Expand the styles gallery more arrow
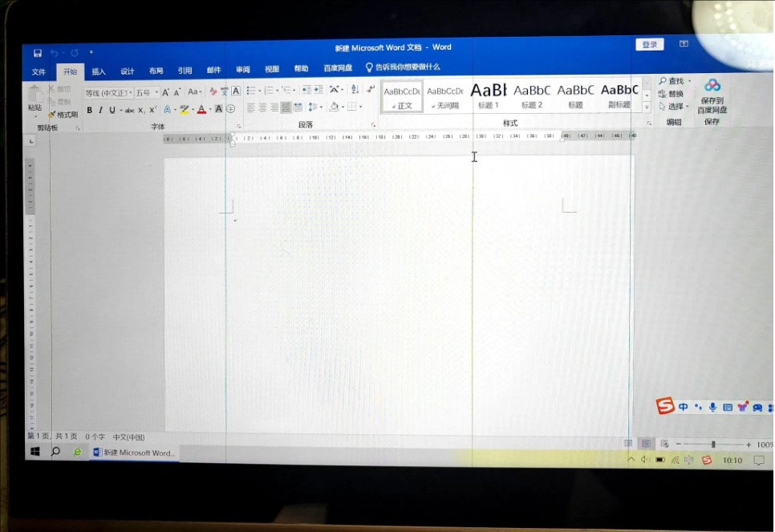The height and width of the screenshot is (532, 775). [x=647, y=108]
